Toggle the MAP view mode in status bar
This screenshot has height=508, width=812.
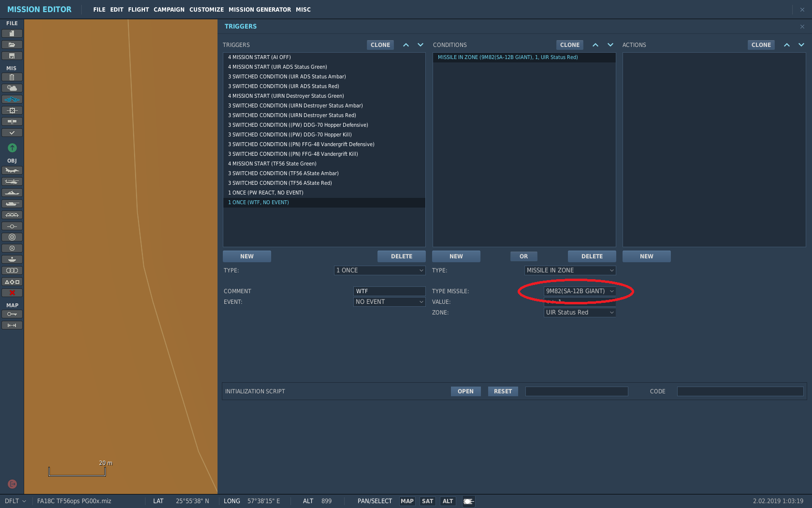[407, 501]
